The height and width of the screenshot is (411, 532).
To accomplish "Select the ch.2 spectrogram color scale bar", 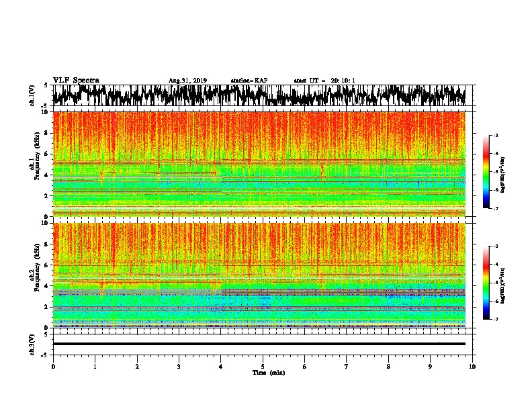I will (486, 283).
